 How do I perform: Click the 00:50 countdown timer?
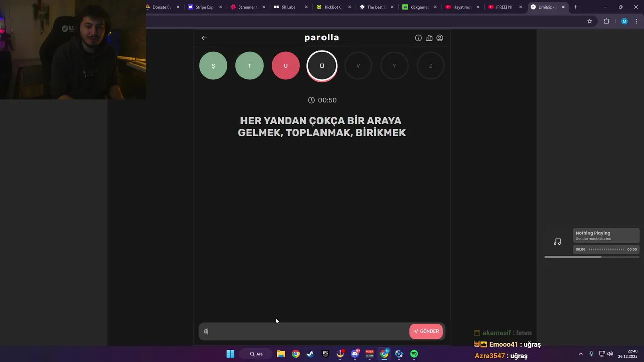pyautogui.click(x=322, y=100)
